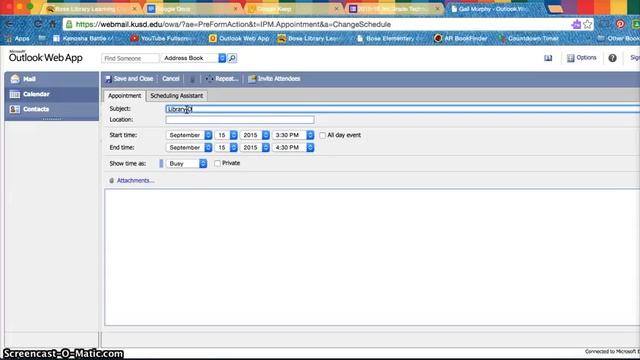The width and height of the screenshot is (640, 360).
Task: Open the Other Bookmarks folder
Action: click(618, 38)
